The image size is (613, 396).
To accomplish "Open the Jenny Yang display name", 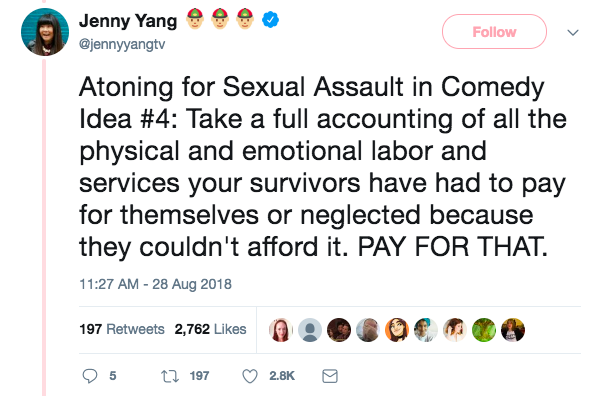I will [x=128, y=21].
